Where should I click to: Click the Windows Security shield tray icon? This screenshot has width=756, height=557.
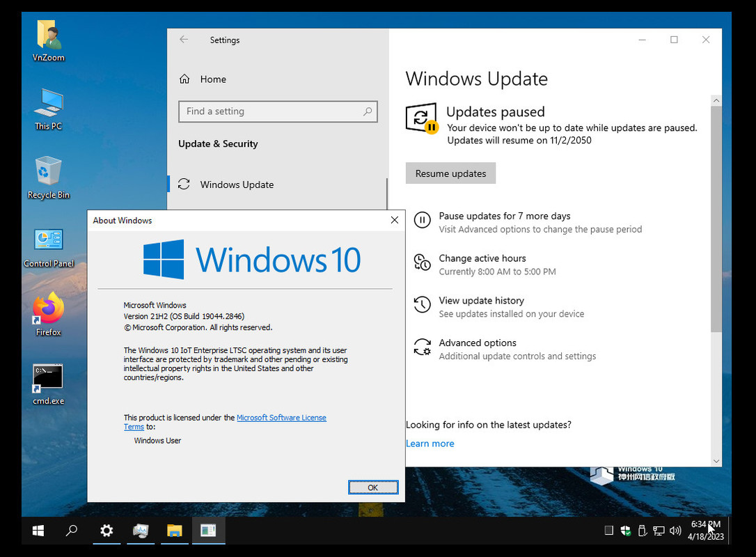click(x=625, y=531)
